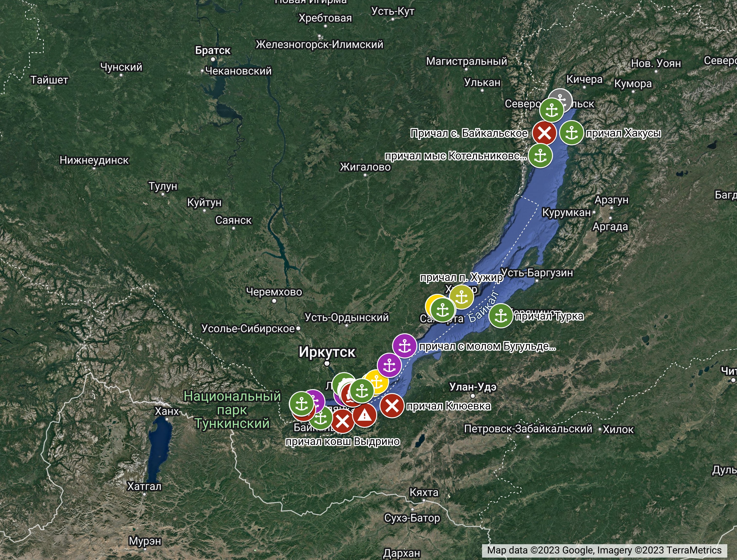The image size is (737, 560).
Task: Click the green anchor marker near Сахюрта
Action: pos(443,310)
